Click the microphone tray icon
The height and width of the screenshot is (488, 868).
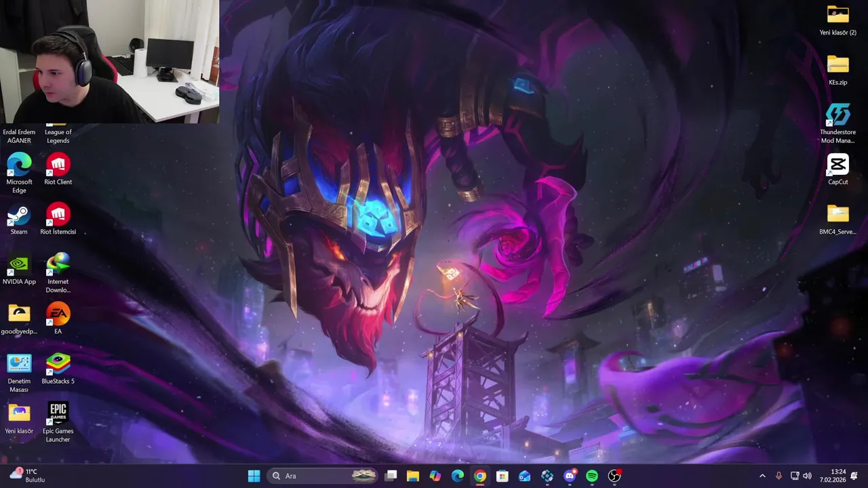point(778,476)
